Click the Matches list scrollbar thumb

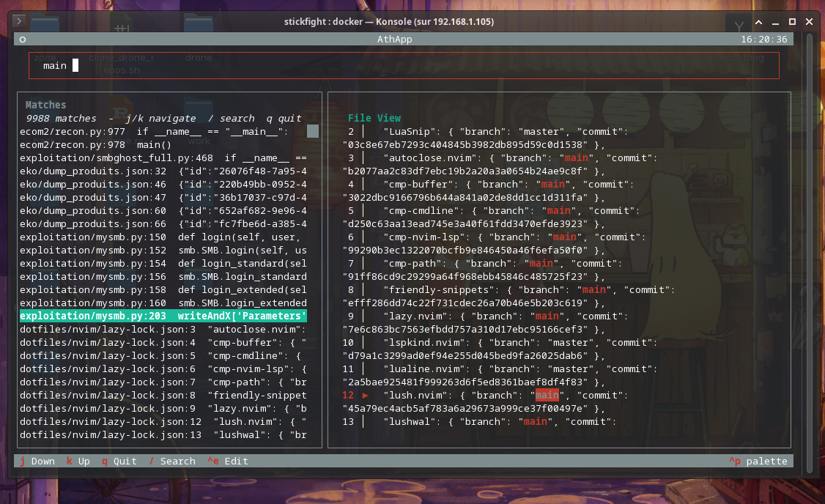click(313, 131)
